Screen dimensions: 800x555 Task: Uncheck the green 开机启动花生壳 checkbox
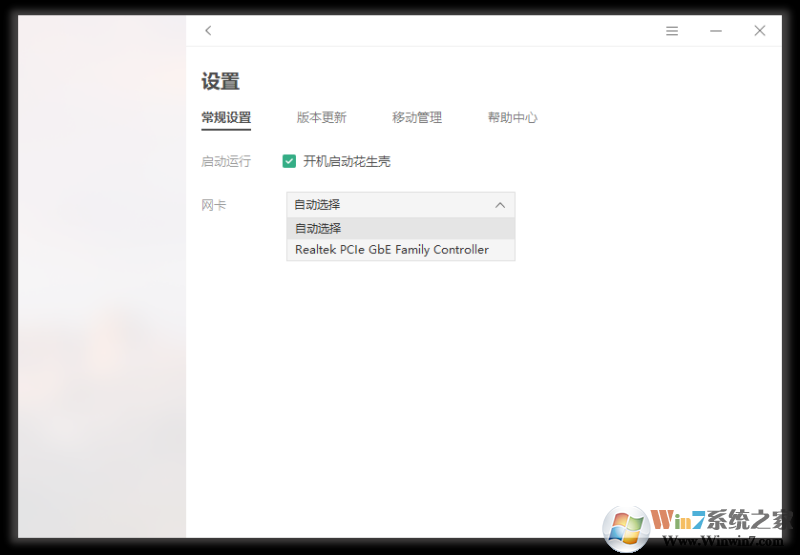[x=289, y=161]
